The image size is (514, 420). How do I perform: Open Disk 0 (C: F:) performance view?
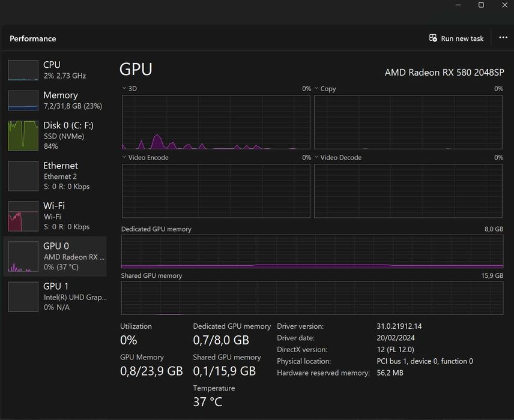pyautogui.click(x=55, y=136)
